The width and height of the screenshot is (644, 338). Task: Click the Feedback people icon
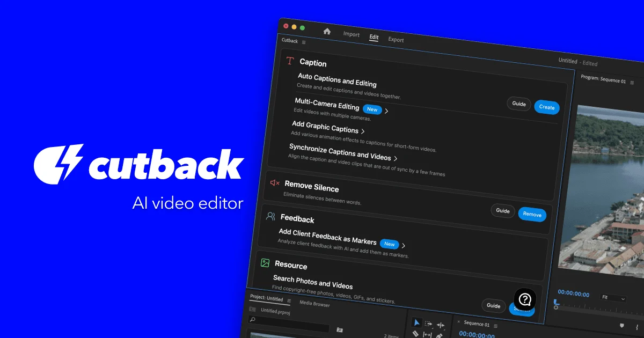[270, 216]
